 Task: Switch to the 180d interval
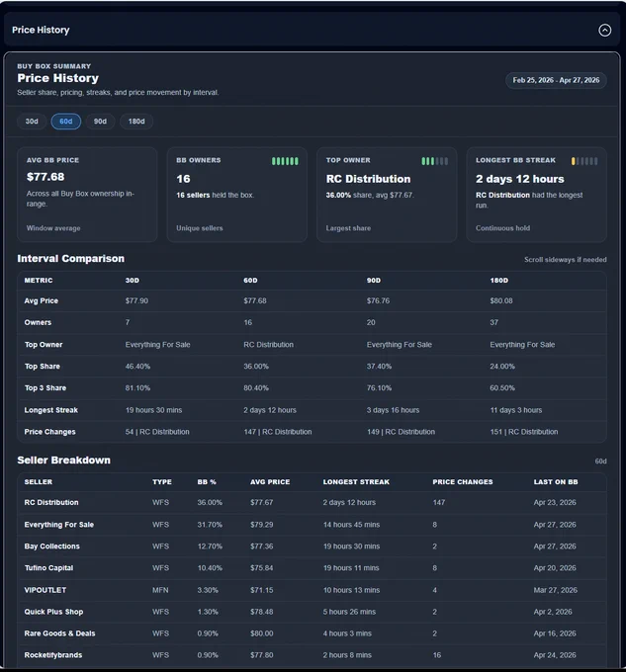(136, 122)
